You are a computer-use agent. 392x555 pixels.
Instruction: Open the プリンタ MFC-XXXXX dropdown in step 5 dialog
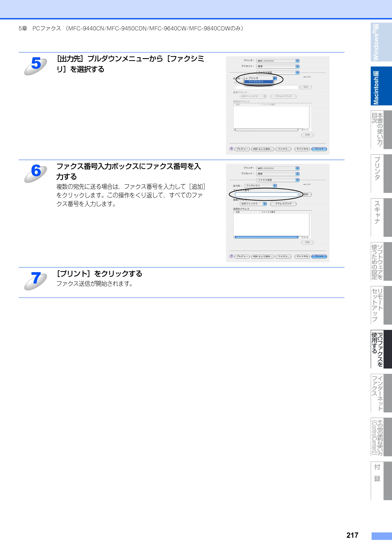[278, 61]
